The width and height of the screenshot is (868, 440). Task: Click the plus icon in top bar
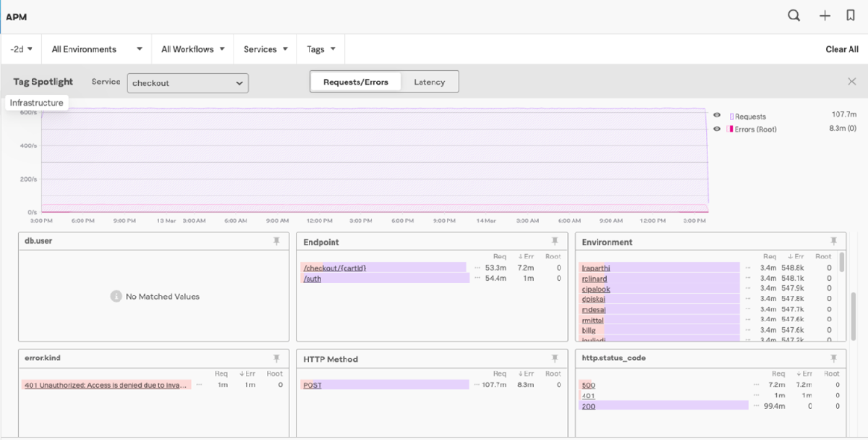(x=825, y=16)
